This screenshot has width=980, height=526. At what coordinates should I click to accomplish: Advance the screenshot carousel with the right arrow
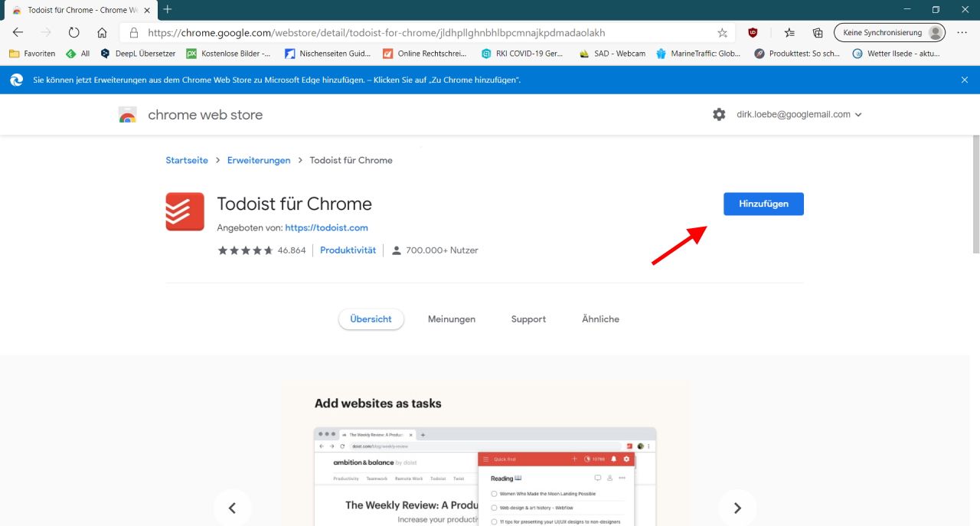(737, 508)
